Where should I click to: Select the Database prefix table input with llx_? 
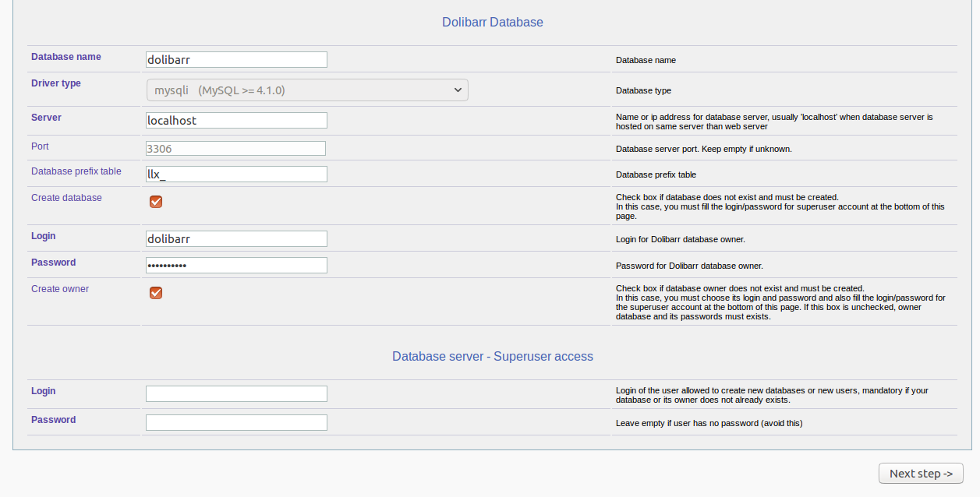tap(236, 174)
